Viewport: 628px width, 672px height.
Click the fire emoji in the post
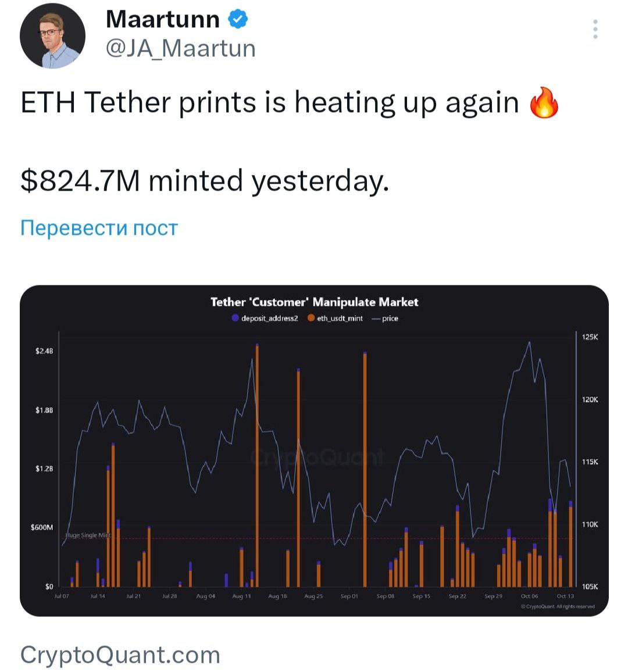coord(544,104)
